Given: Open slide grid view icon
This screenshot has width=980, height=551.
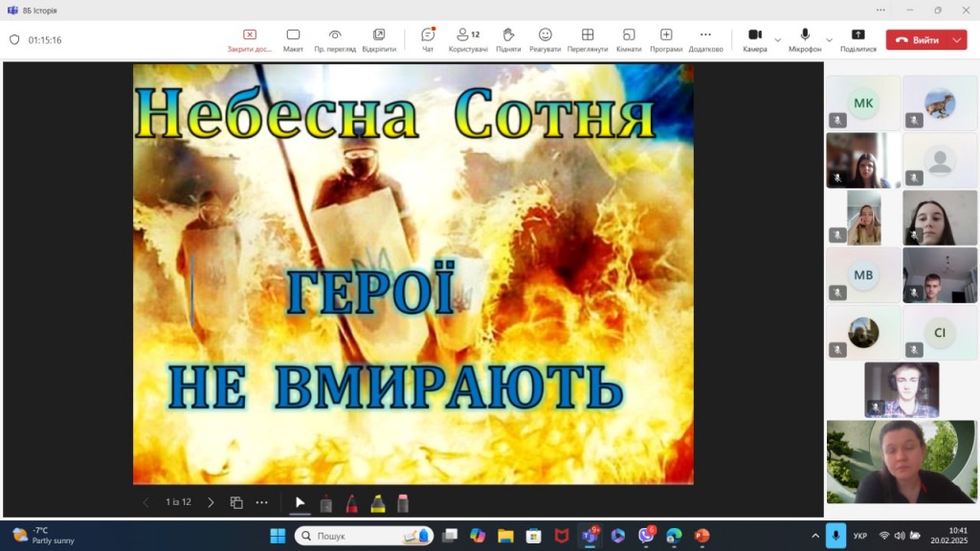Looking at the screenshot, I should pos(236,502).
